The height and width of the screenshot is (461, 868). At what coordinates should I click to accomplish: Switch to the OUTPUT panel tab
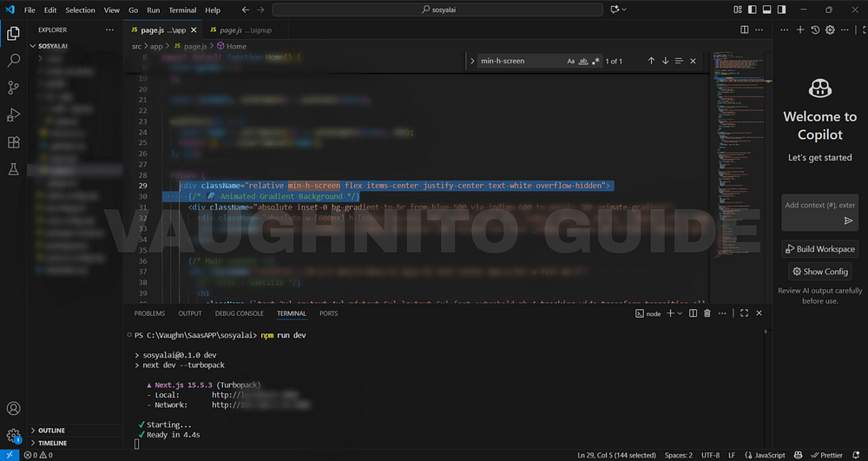point(190,313)
